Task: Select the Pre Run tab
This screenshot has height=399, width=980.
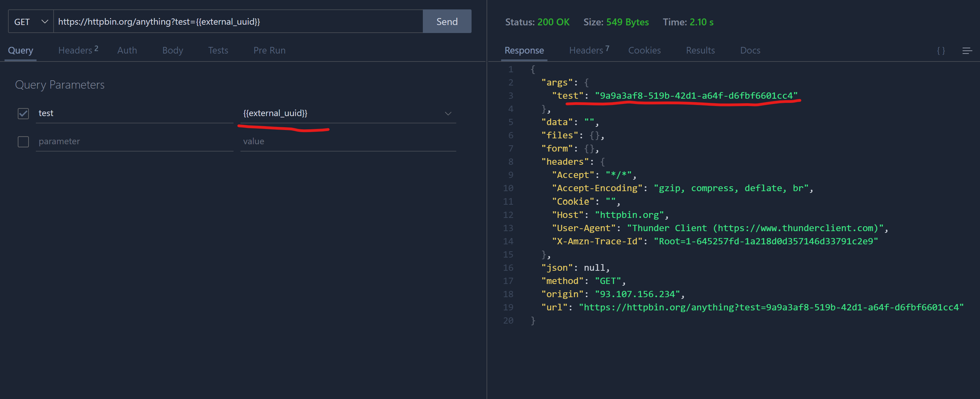Action: pos(269,50)
